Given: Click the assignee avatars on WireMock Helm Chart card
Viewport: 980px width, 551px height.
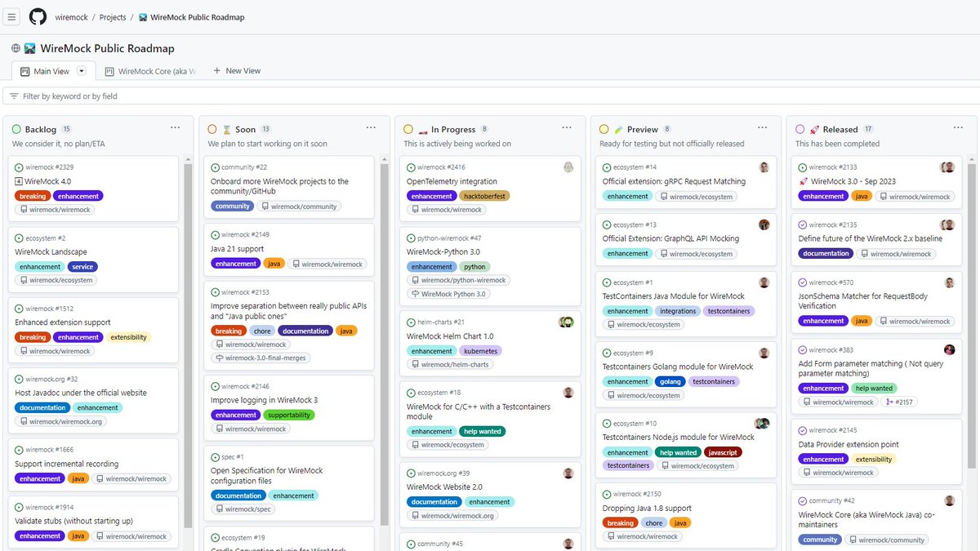Looking at the screenshot, I should 567,322.
